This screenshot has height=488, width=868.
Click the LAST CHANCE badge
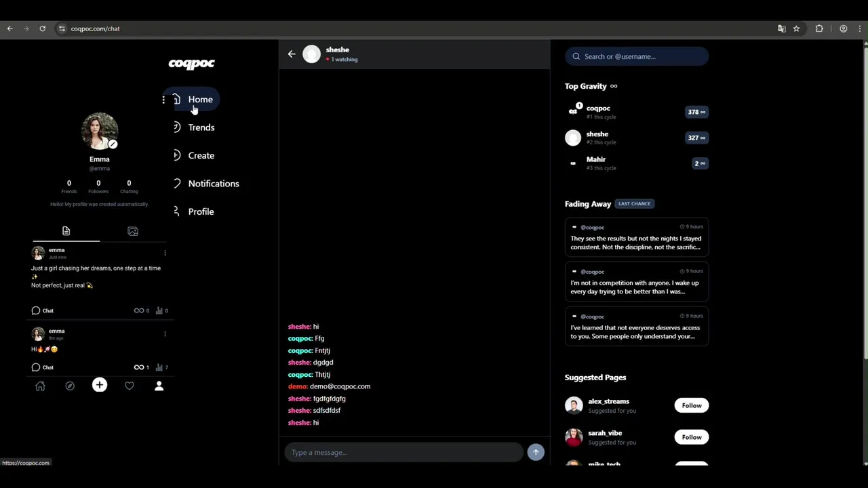point(634,203)
